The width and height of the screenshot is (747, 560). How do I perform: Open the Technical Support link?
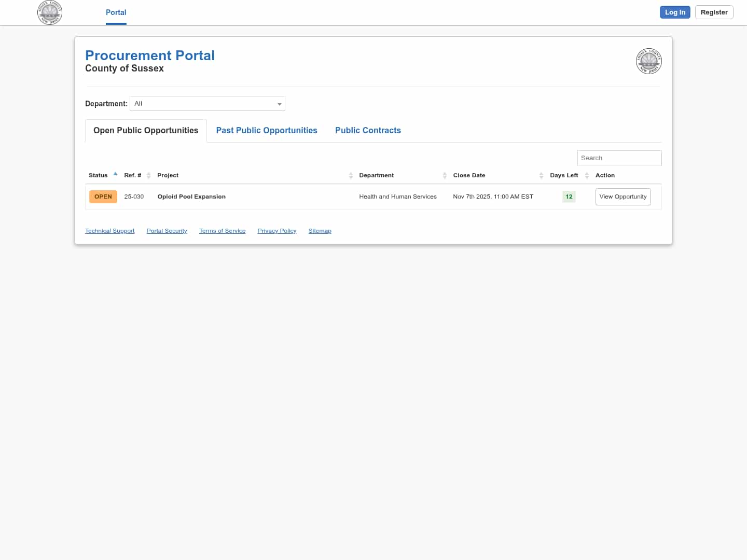(109, 231)
